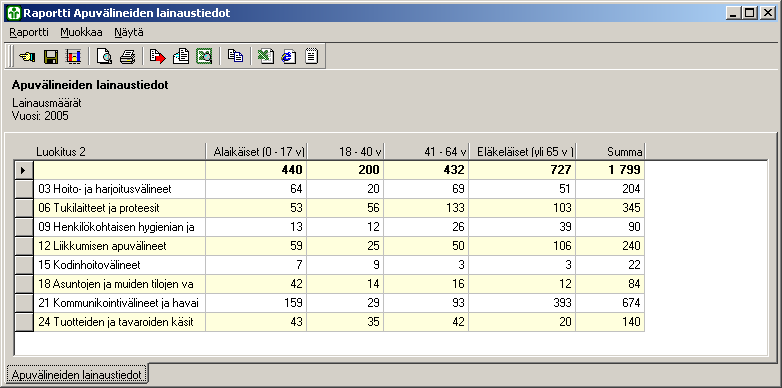Click Summa cell 240 for Liikkumisen apuvälineet
The width and height of the screenshot is (782, 388).
[x=610, y=246]
